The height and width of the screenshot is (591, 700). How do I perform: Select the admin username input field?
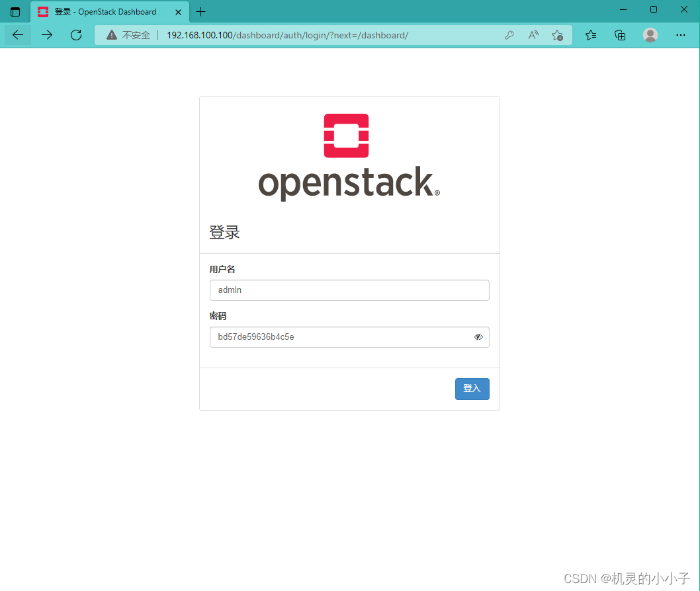point(349,290)
